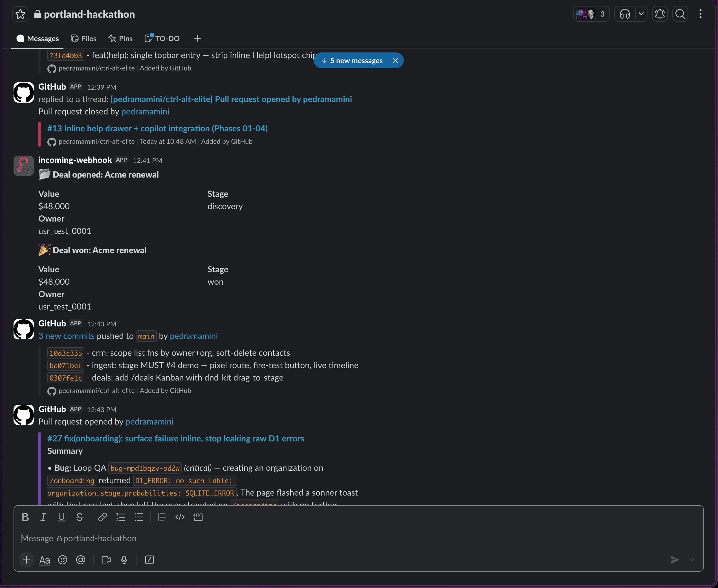Start a huddle with headphones icon

[x=624, y=14]
